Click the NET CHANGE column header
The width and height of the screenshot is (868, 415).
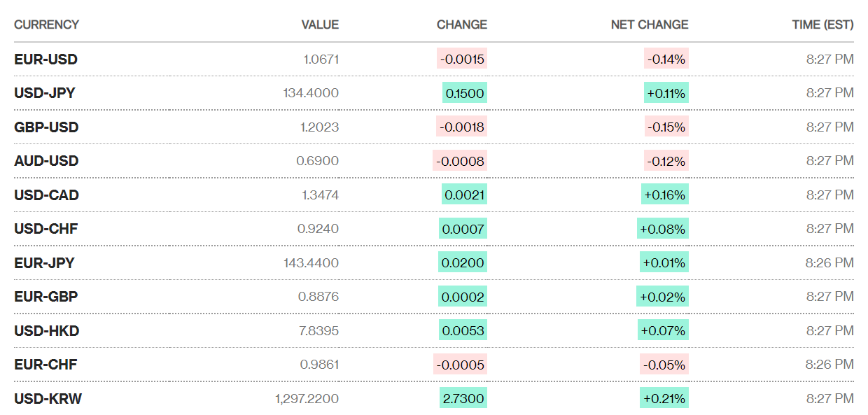(649, 24)
